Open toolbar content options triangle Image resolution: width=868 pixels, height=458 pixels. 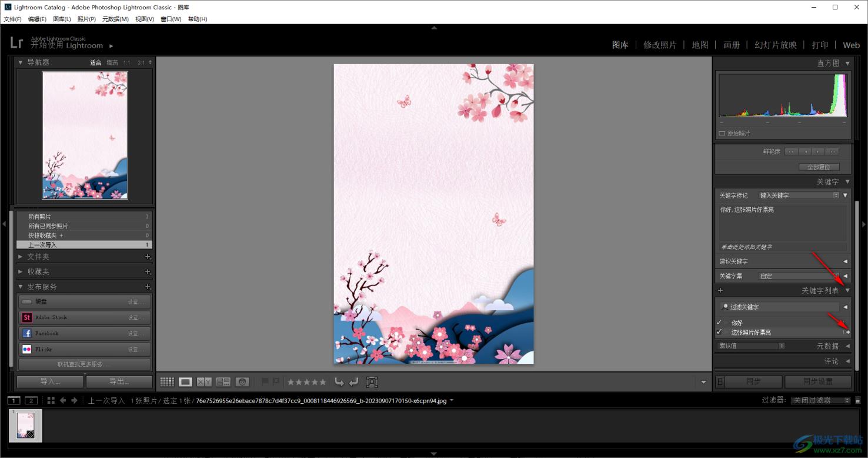click(x=704, y=383)
